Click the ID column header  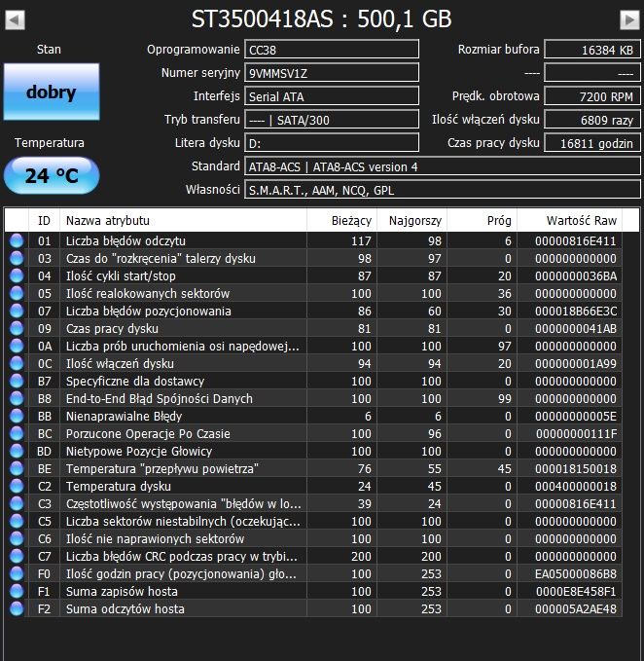coord(44,220)
